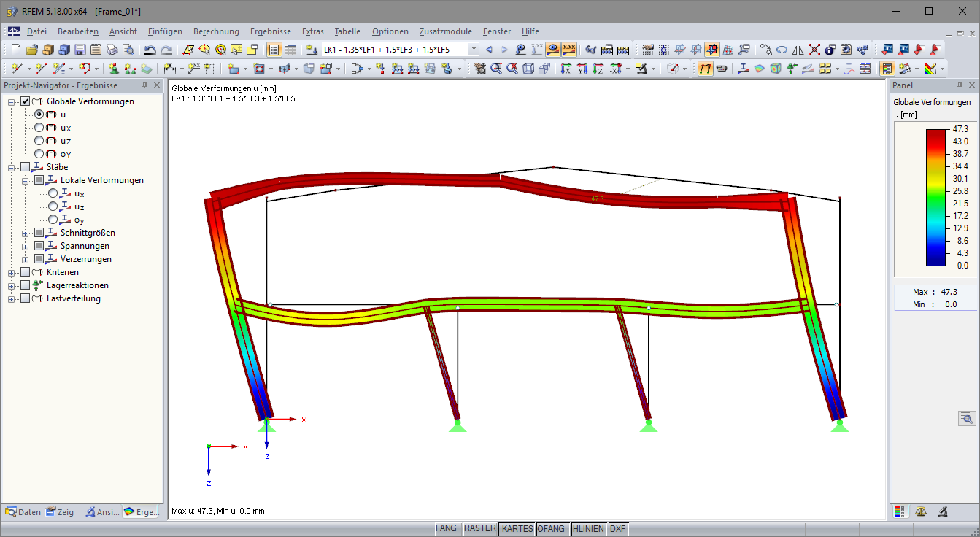This screenshot has width=980, height=537.
Task: View in X direction icon
Action: [566, 69]
